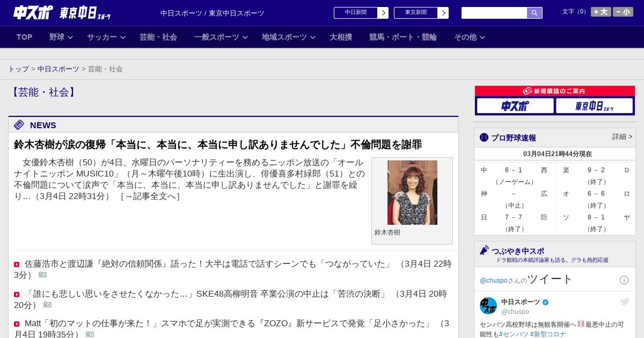Image resolution: width=644 pixels, height=338 pixels.
Task: Click the つぶやき中スポ megaphone icon
Action: tap(484, 250)
